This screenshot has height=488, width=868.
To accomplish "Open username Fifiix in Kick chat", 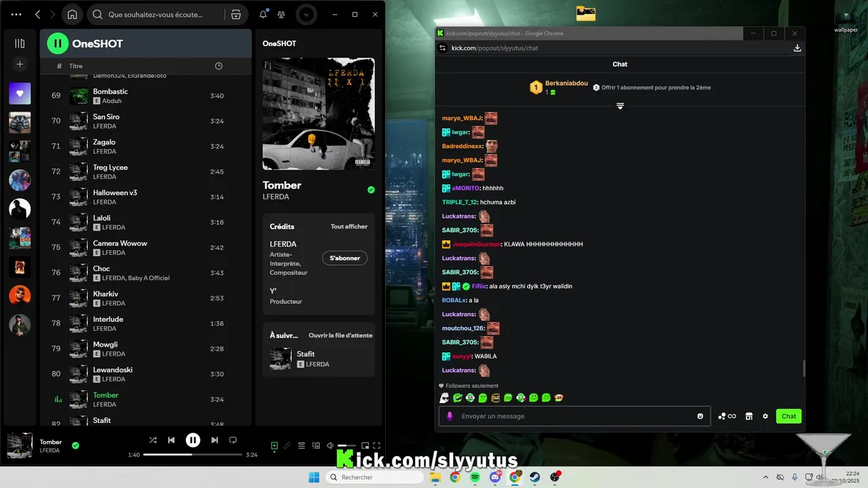I will [479, 286].
